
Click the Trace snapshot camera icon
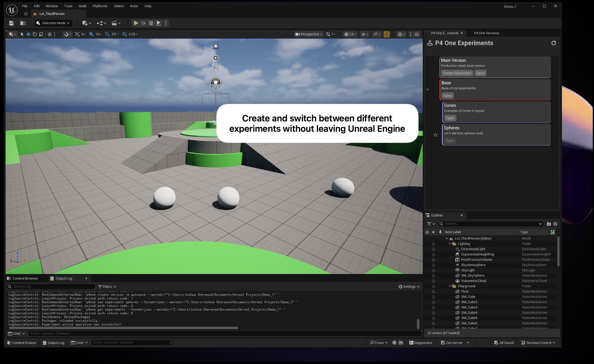coord(401,343)
